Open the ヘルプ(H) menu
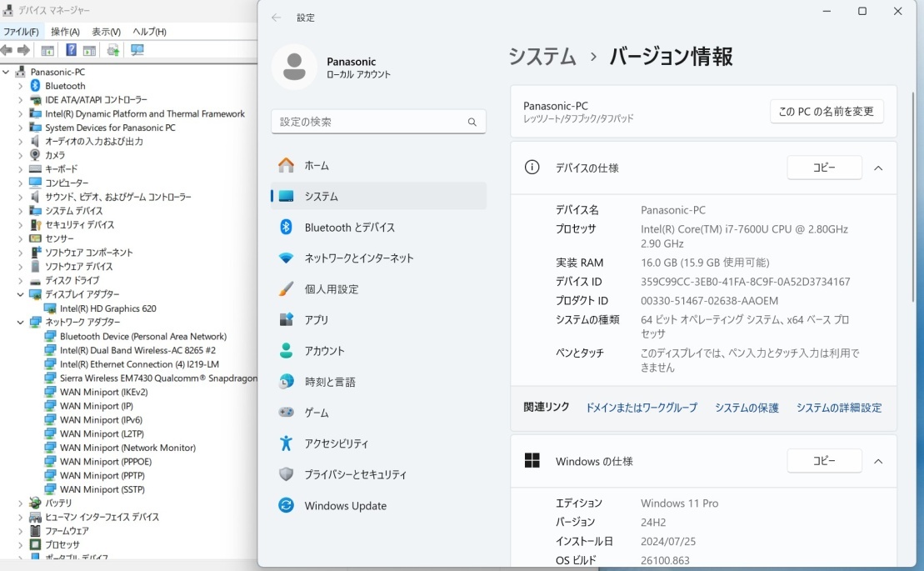This screenshot has width=924, height=571. point(149,32)
